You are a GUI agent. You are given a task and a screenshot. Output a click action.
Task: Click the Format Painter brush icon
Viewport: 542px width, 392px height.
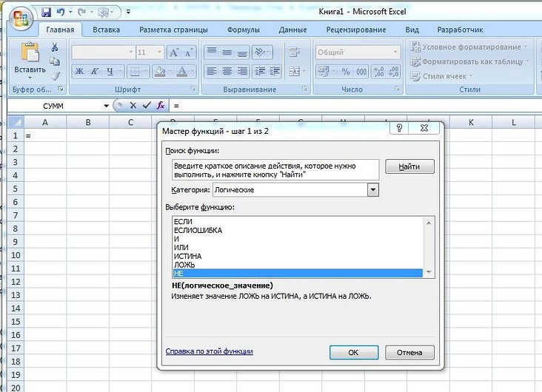pyautogui.click(x=54, y=75)
